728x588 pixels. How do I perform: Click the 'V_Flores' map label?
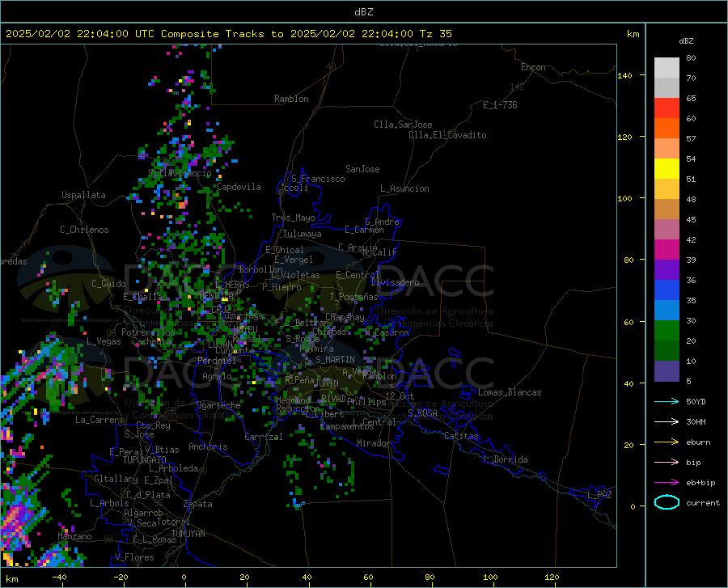click(x=134, y=557)
